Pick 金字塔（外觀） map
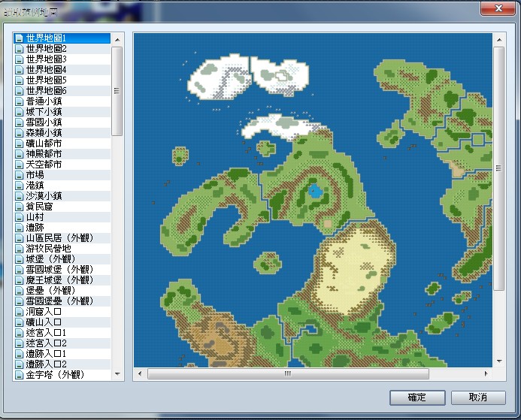Image resolution: width=521 pixels, height=420 pixels. point(62,375)
